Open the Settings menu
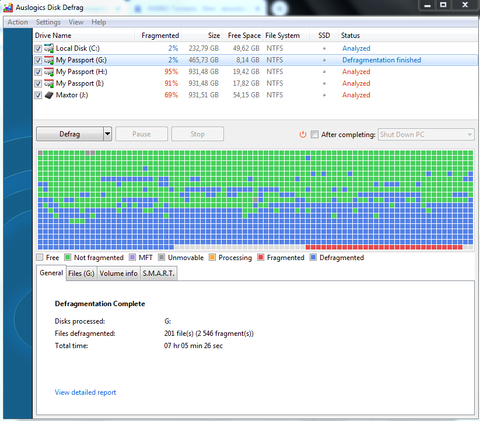480x421 pixels. (x=48, y=22)
